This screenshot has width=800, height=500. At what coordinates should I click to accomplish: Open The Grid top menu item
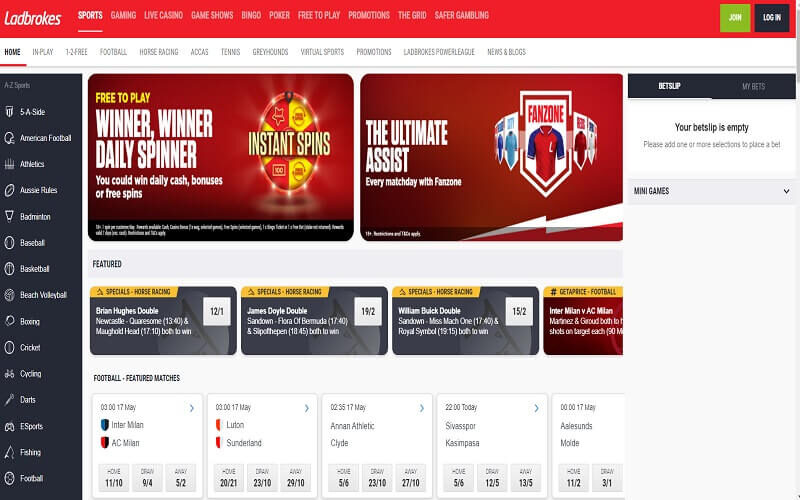[412, 15]
